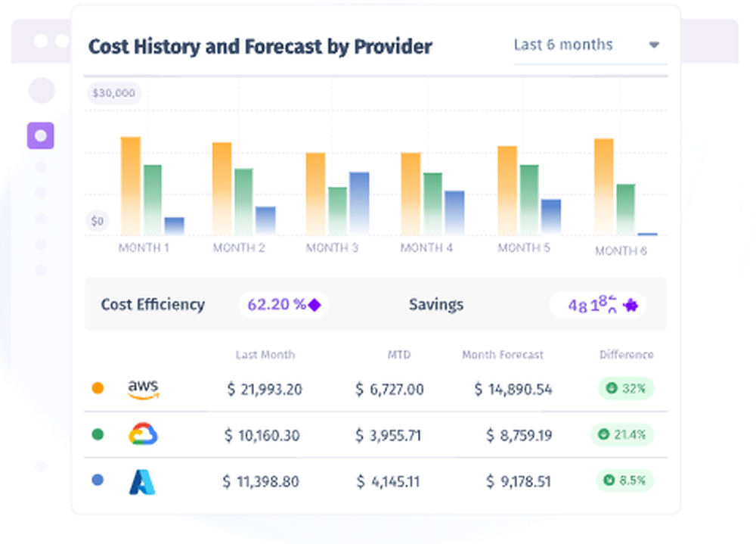Viewport: 756px width, 544px height.
Task: Click the Savings label
Action: point(436,305)
